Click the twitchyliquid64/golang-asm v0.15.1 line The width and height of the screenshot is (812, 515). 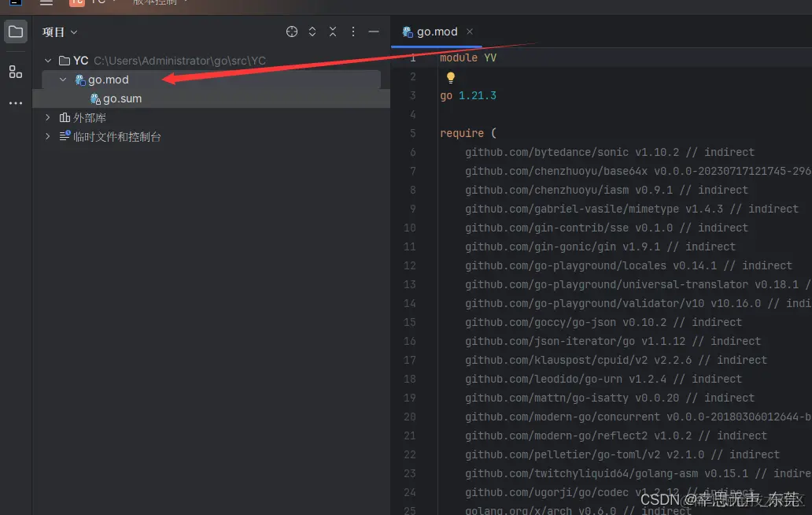pyautogui.click(x=638, y=473)
